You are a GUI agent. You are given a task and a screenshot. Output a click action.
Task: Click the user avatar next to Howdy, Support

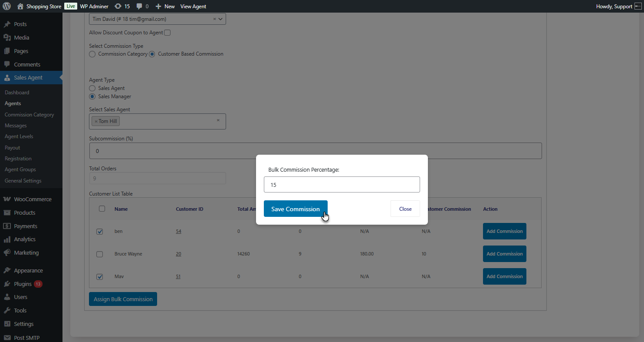pyautogui.click(x=638, y=7)
